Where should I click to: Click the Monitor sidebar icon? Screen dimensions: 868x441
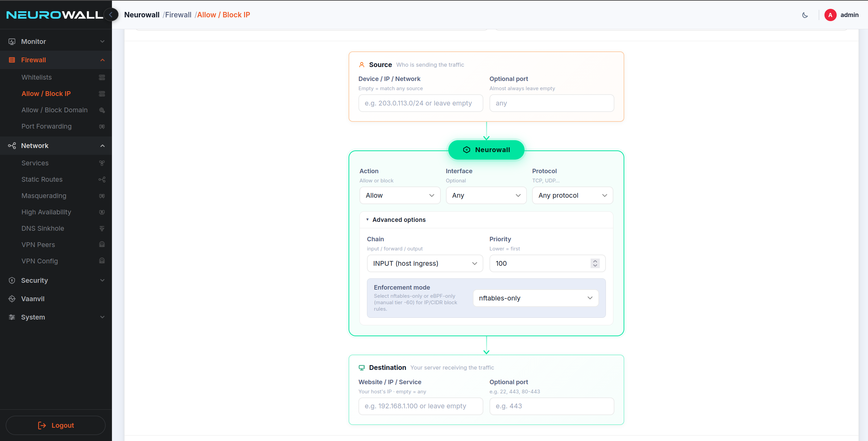point(12,42)
